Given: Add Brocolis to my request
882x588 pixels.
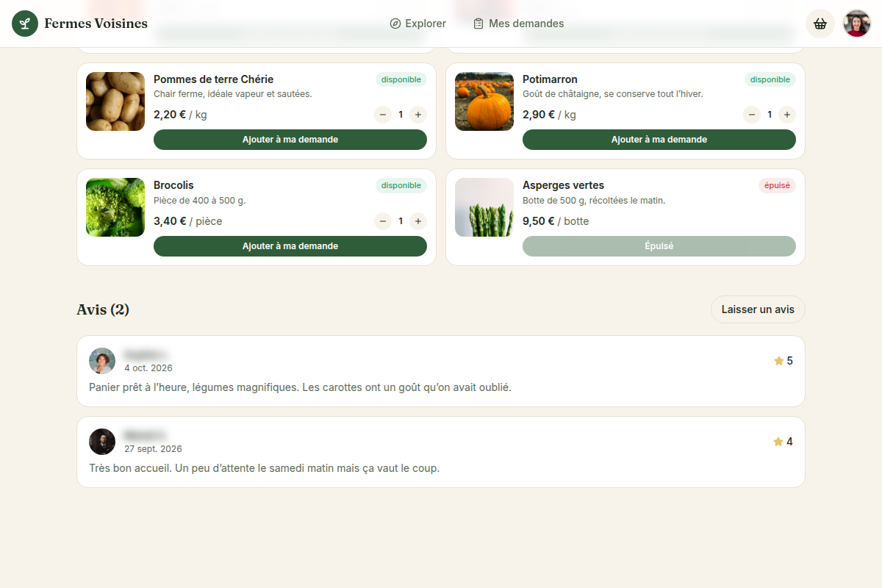Looking at the screenshot, I should (x=290, y=246).
